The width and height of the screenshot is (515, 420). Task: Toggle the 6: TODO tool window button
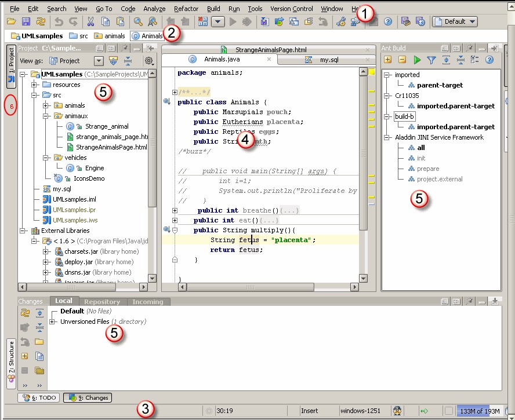pyautogui.click(x=38, y=397)
